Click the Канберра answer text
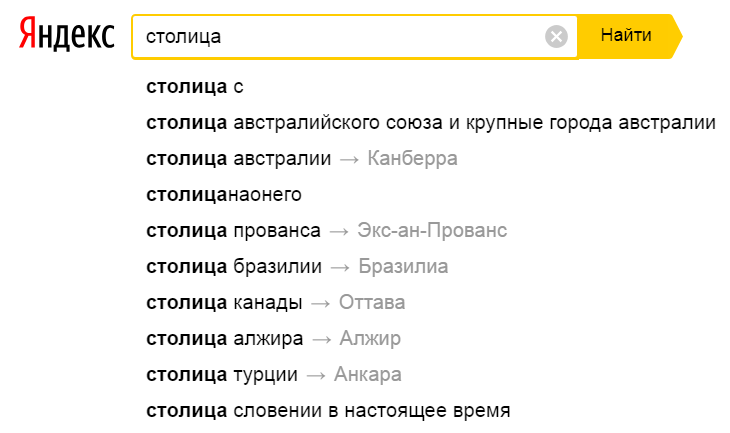Viewport: 730px width, 433px height. 412,159
